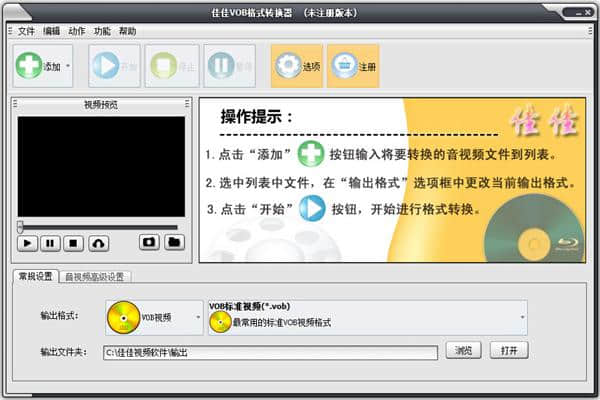
Task: Click the yellow VOB disc icon
Action: [x=124, y=318]
